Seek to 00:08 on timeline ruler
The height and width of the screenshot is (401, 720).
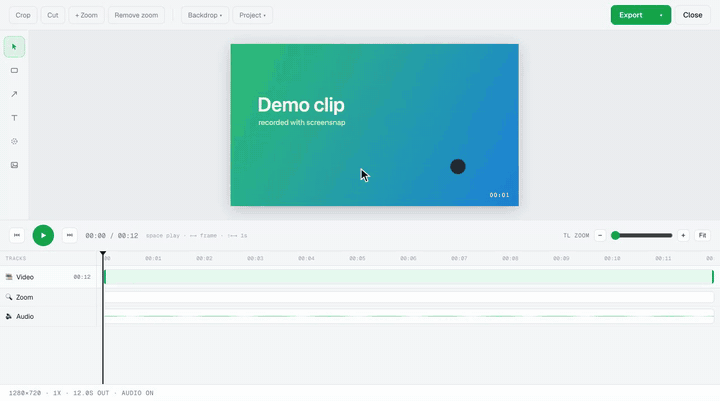tap(510, 258)
